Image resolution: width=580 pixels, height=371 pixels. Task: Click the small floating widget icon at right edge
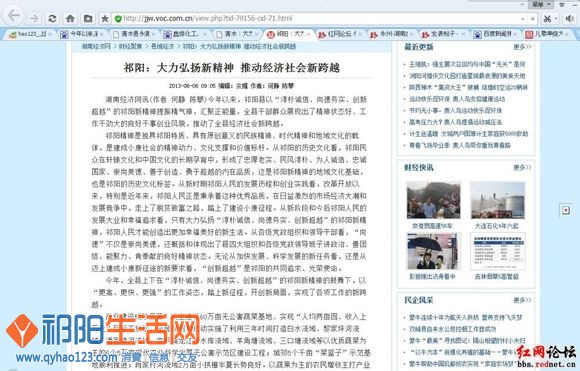point(566,210)
